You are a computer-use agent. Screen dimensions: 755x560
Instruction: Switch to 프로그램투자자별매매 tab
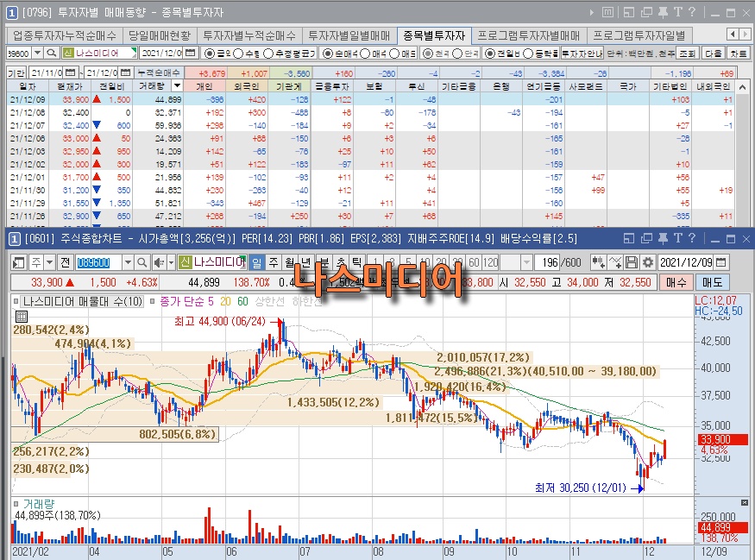(529, 35)
